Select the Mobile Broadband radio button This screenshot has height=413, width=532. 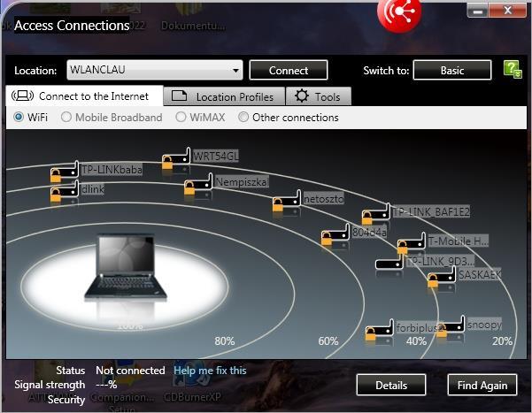click(66, 117)
